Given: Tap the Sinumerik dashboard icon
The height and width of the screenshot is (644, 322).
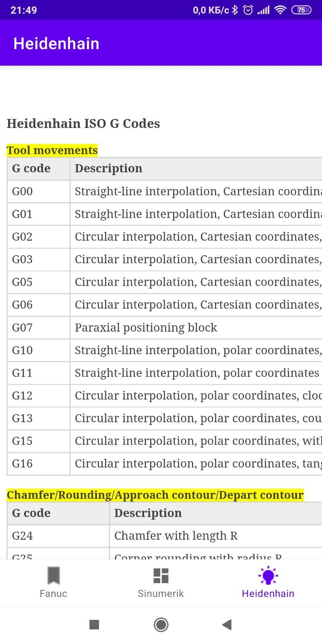Looking at the screenshot, I should pos(161,576).
